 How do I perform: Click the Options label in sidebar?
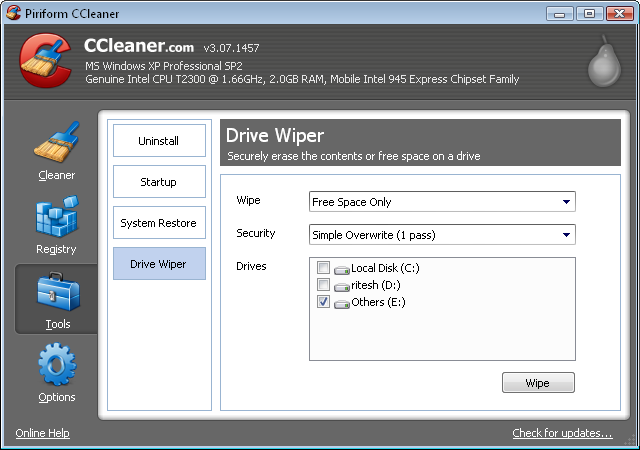pos(57,397)
